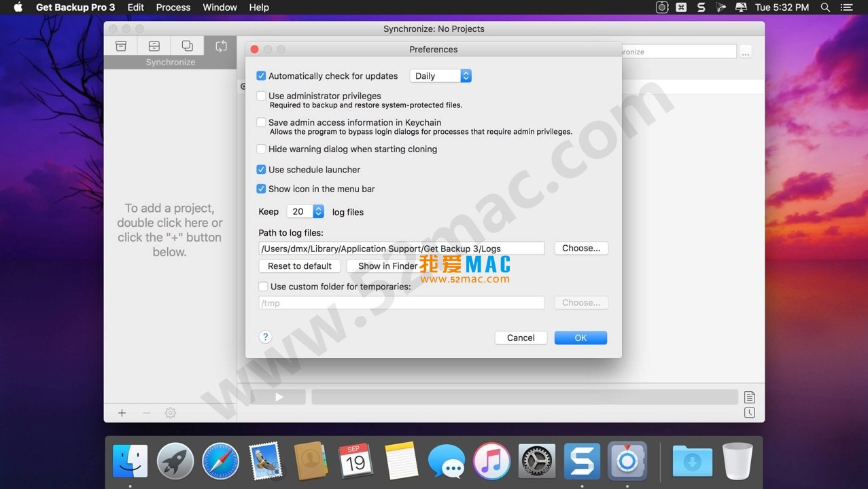The height and width of the screenshot is (489, 868).
Task: Open the log document icon
Action: click(x=749, y=397)
